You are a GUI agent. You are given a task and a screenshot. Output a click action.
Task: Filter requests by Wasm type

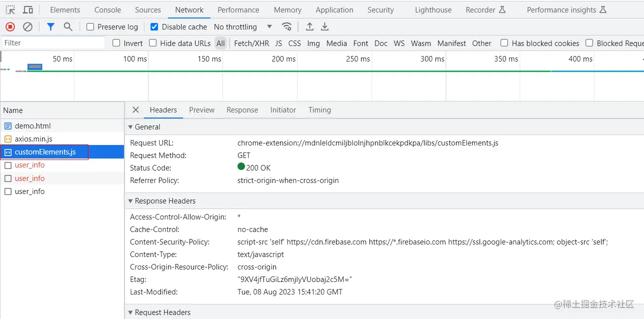pyautogui.click(x=421, y=43)
